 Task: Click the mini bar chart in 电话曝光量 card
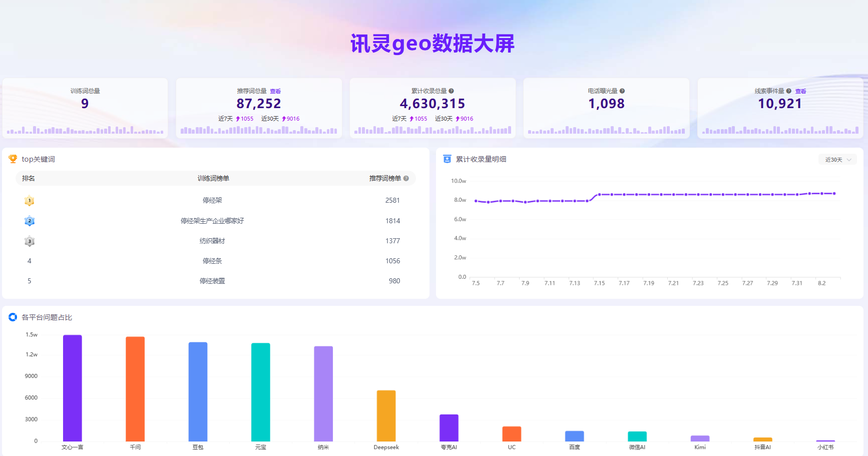tap(606, 130)
